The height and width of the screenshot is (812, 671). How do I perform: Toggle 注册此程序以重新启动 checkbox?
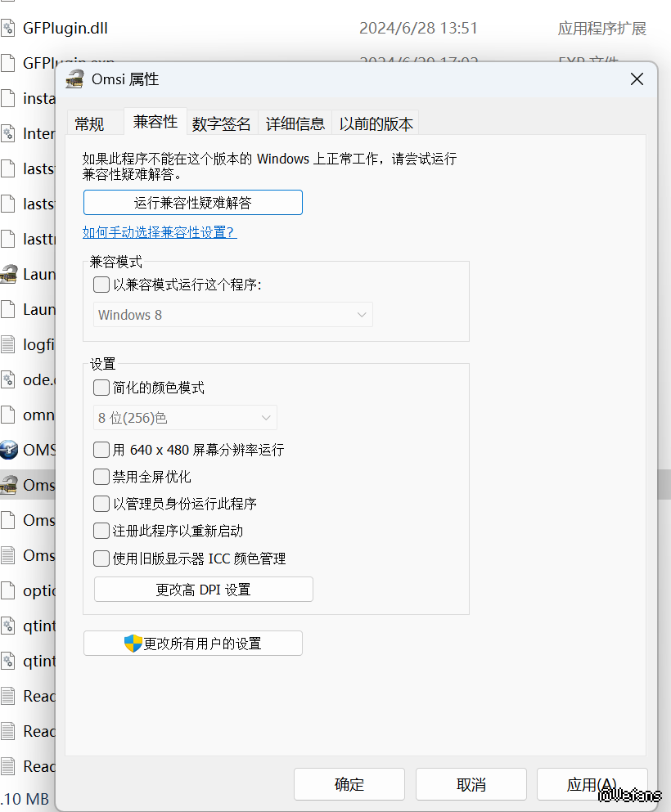coord(101,531)
